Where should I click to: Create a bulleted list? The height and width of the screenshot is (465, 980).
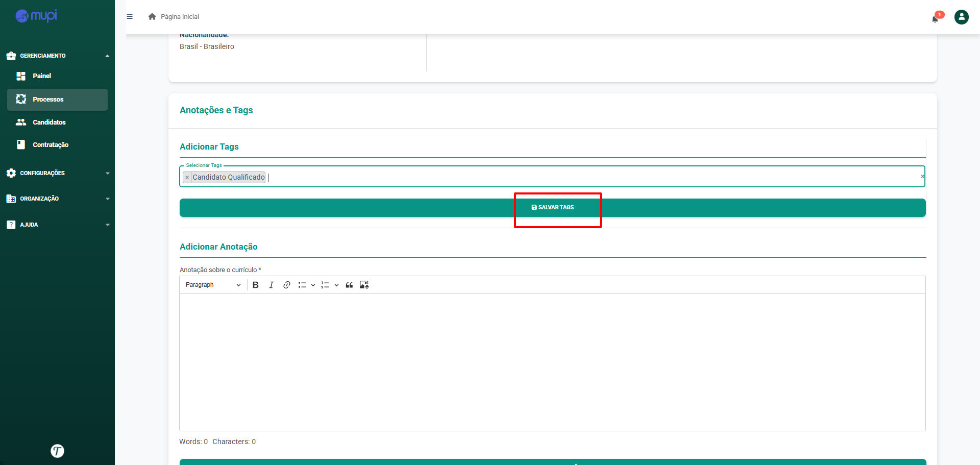(302, 285)
